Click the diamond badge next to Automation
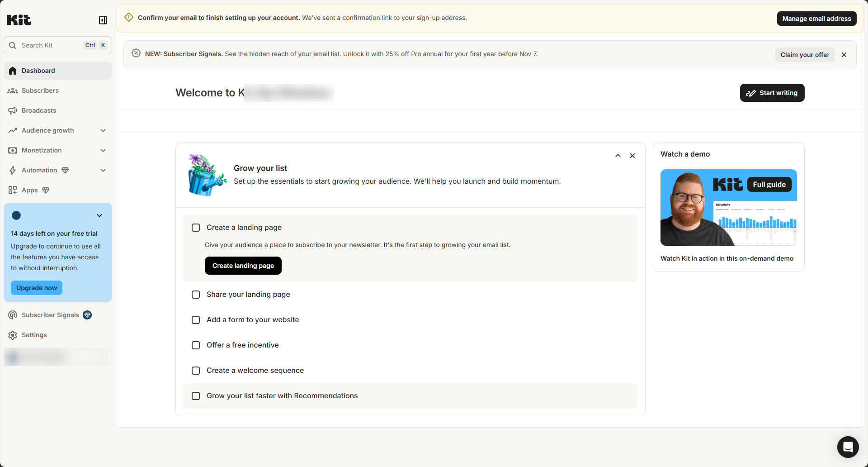The width and height of the screenshot is (868, 467). point(65,170)
